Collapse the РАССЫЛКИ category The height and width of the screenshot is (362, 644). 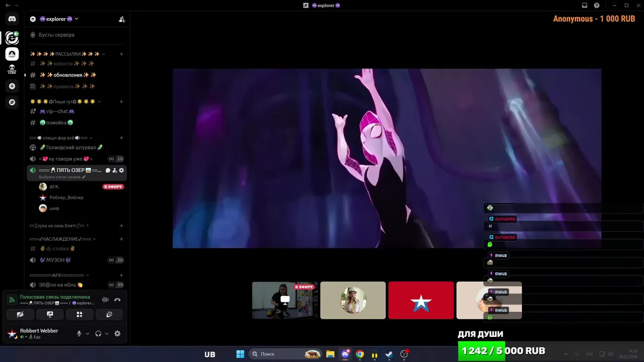(67, 54)
